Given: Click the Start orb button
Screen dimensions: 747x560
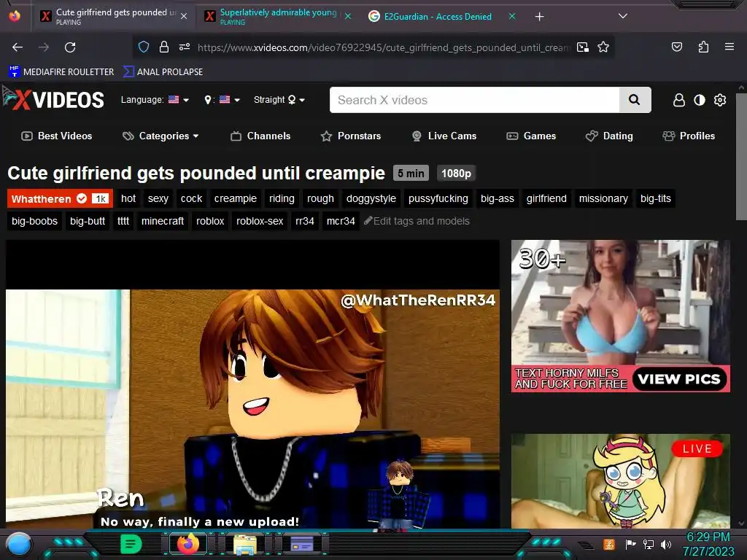Looking at the screenshot, I should click(19, 544).
